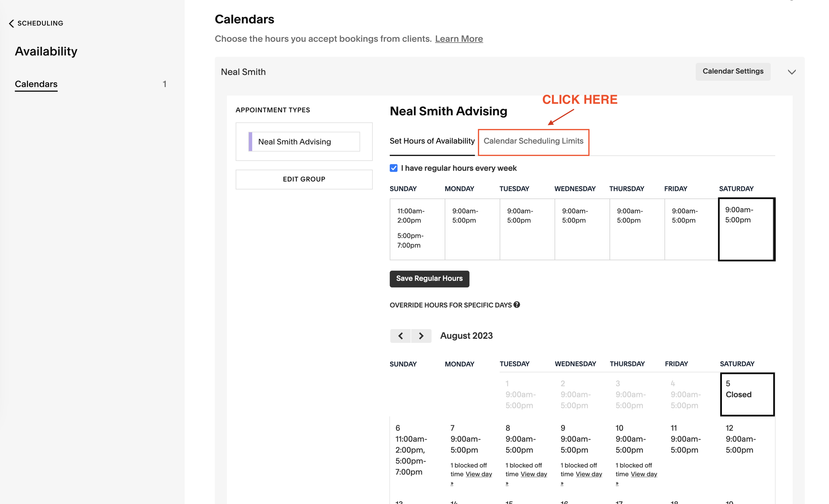Screen dimensions: 829x504
Task: Select Set Hours of Availability tab
Action: pos(432,141)
